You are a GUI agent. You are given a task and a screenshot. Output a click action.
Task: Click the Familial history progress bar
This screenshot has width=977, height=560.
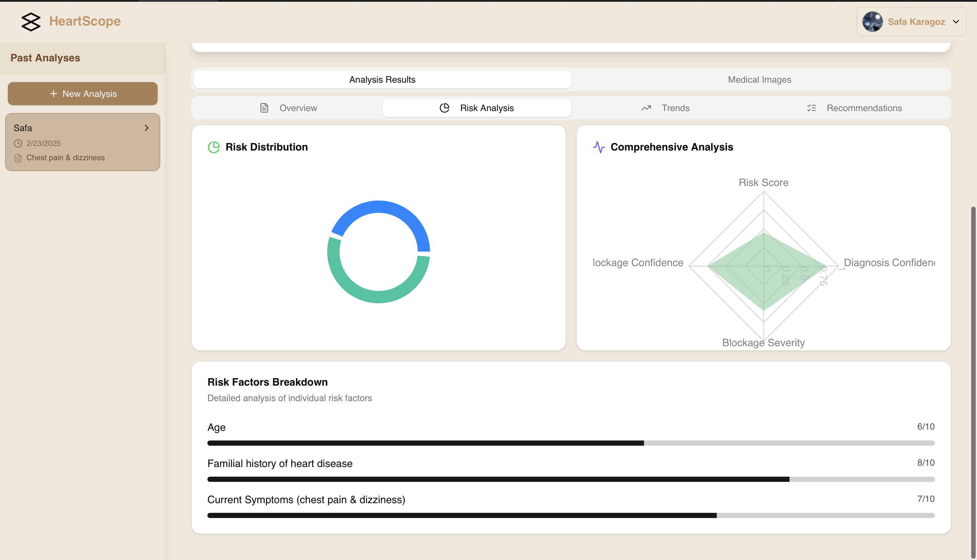pos(571,479)
